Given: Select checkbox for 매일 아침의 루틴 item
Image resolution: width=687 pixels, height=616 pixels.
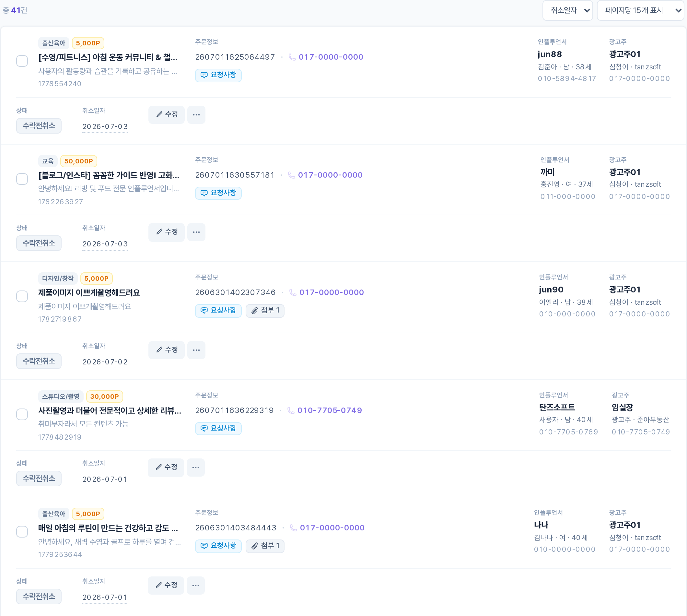Looking at the screenshot, I should pos(22,532).
